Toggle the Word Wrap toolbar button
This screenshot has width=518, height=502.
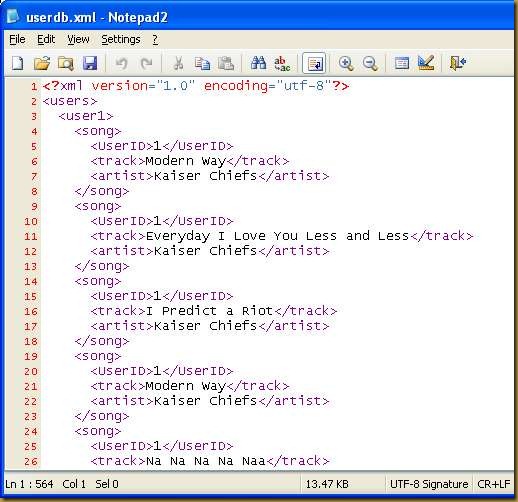(x=314, y=63)
